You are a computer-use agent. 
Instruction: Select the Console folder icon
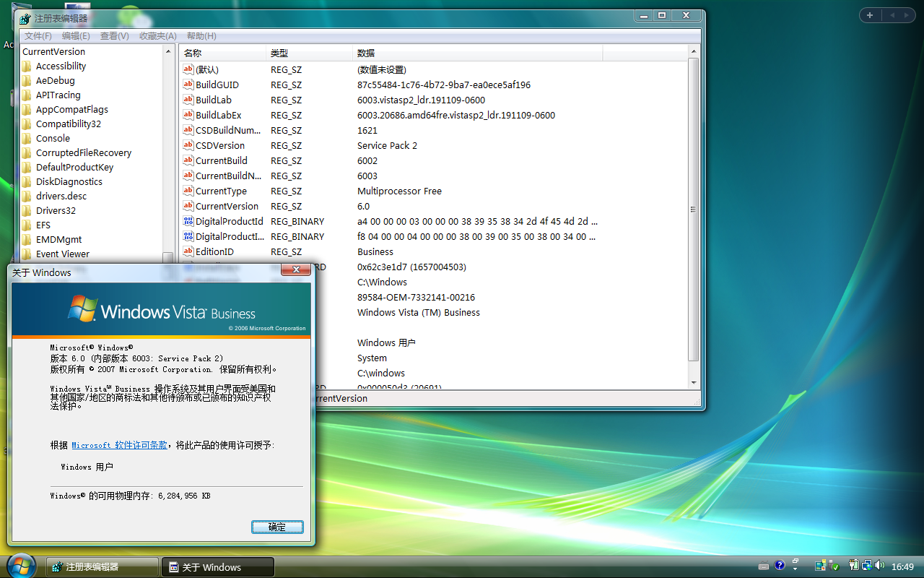(27, 139)
